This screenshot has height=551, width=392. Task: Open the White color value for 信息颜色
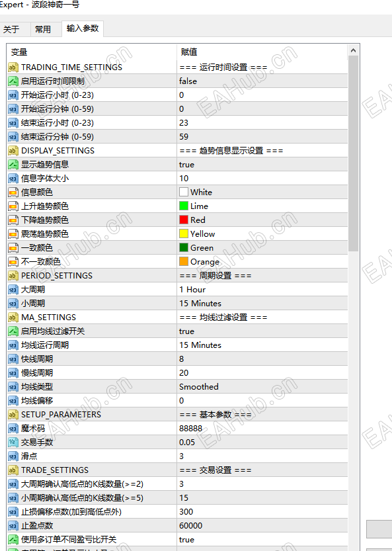tap(262, 192)
